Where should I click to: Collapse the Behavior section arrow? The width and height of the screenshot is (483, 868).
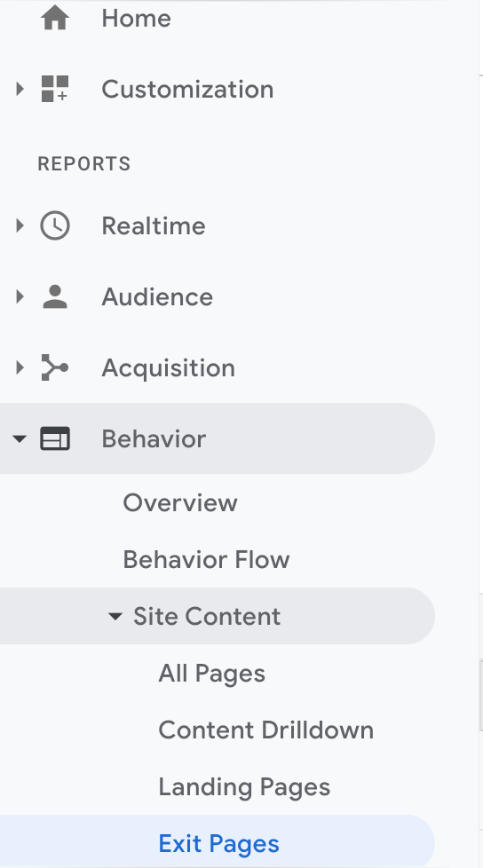tap(20, 439)
